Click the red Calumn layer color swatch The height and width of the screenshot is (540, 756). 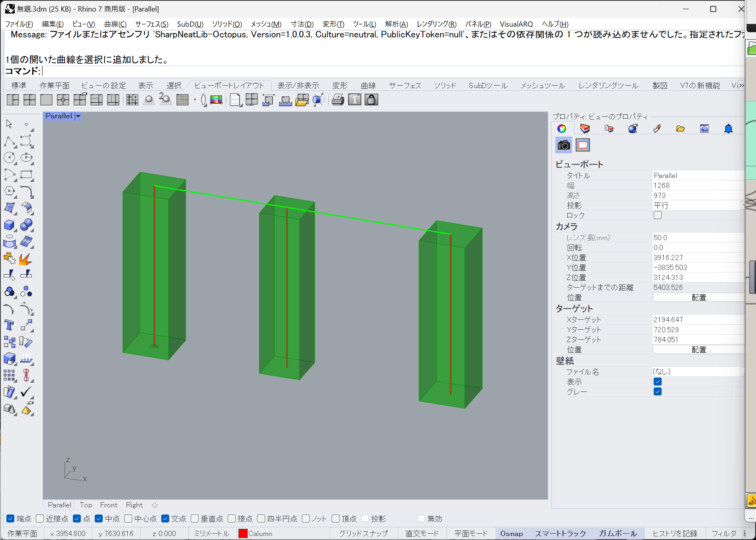click(243, 534)
